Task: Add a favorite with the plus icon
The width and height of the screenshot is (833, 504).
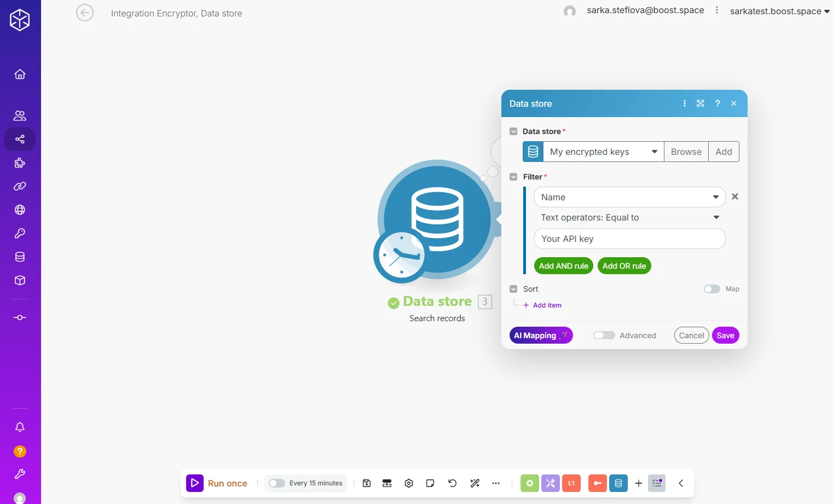Action: pos(639,483)
